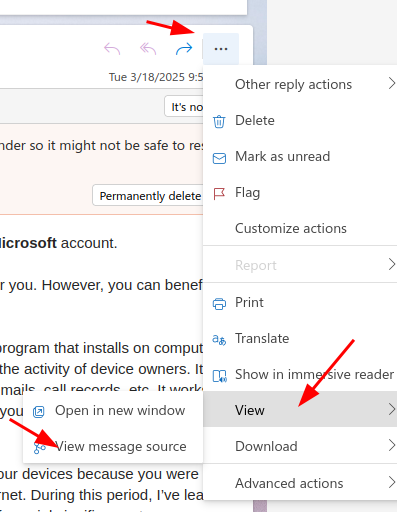Open the More actions ellipsis button
The height and width of the screenshot is (512, 397).
pos(221,49)
